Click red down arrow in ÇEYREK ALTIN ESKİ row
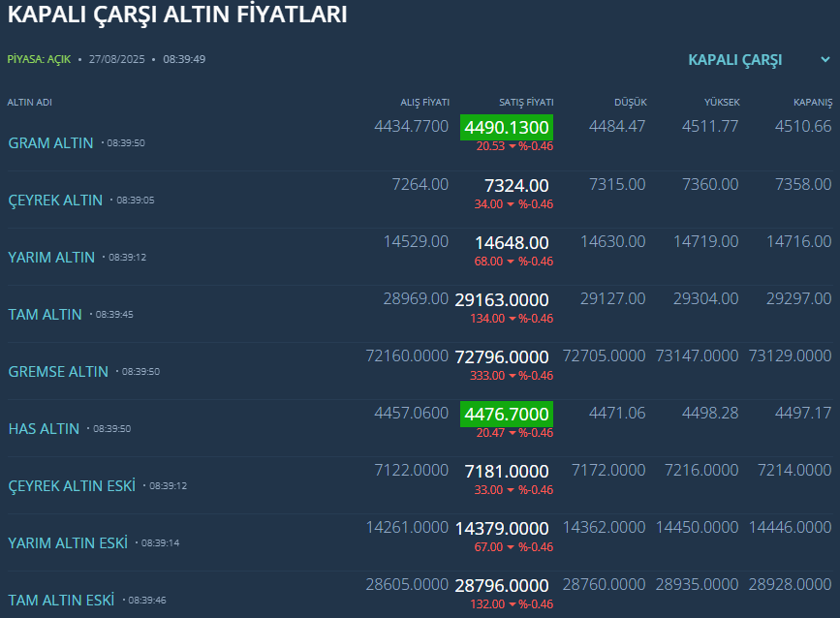Viewport: 840px width, 618px height. pyautogui.click(x=513, y=490)
